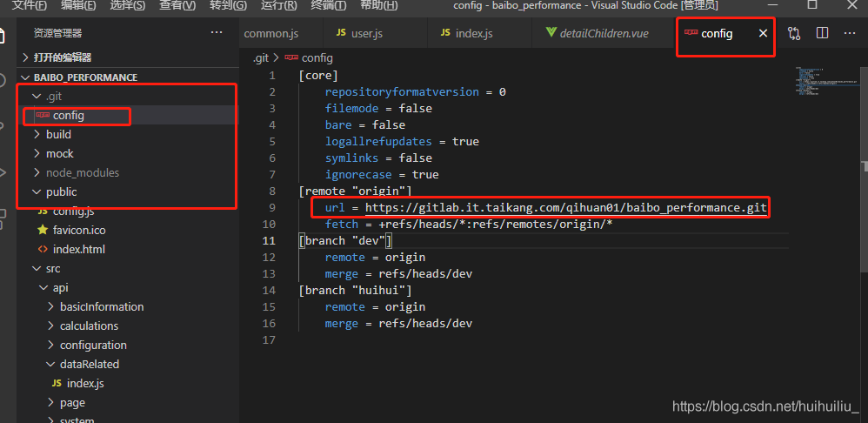The height and width of the screenshot is (423, 868).
Task: Open the 终端(T) menu
Action: coord(328,5)
